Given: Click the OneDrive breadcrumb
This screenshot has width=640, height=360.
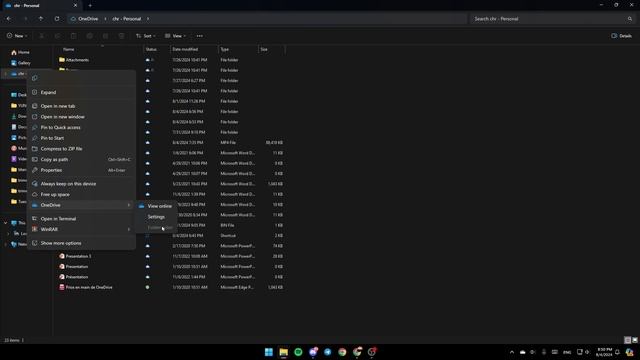Looking at the screenshot, I should coord(88,19).
